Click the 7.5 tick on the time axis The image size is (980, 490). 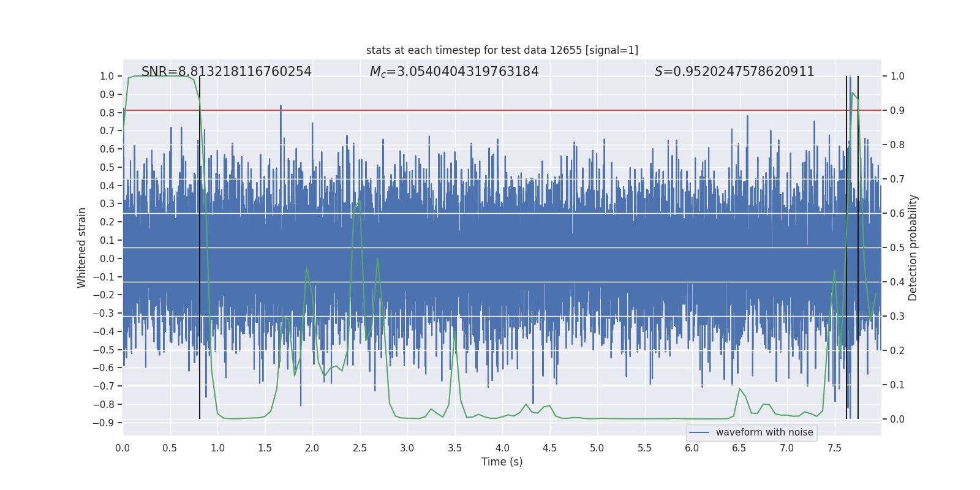pyautogui.click(x=834, y=448)
